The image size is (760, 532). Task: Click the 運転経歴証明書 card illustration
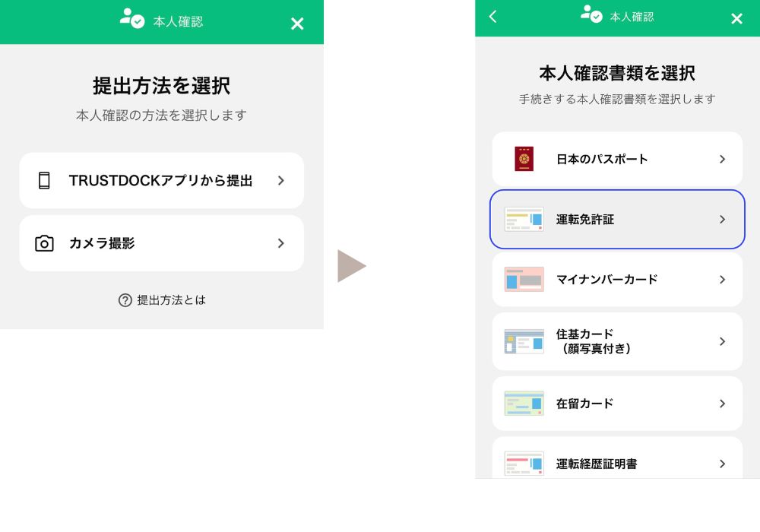[x=524, y=463]
